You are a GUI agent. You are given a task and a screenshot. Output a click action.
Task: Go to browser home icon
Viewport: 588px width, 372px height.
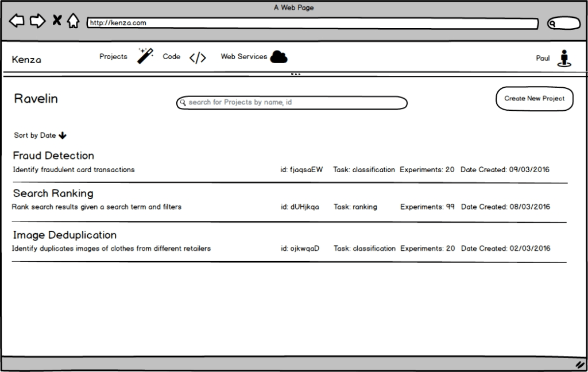click(x=73, y=21)
